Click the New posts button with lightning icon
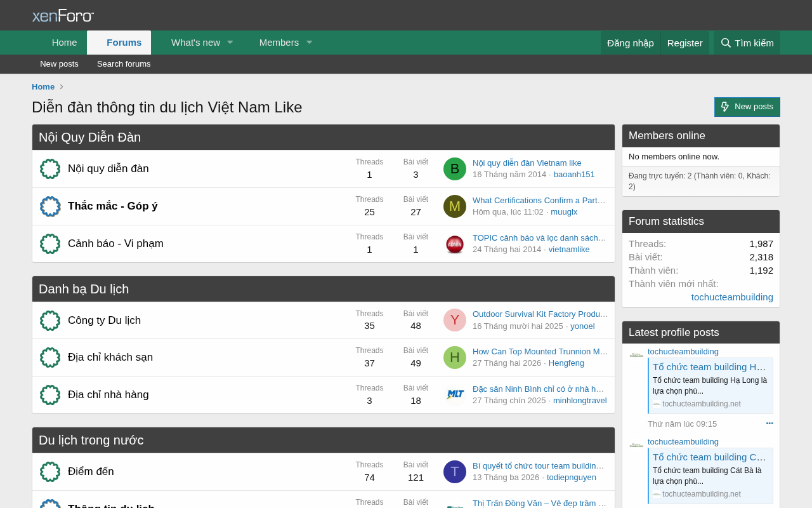The width and height of the screenshot is (812, 508). pos(747,107)
